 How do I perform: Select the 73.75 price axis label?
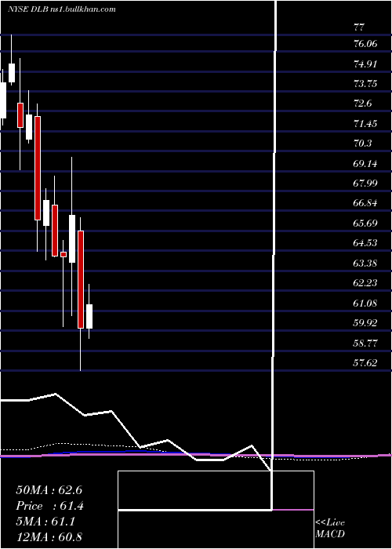click(365, 83)
